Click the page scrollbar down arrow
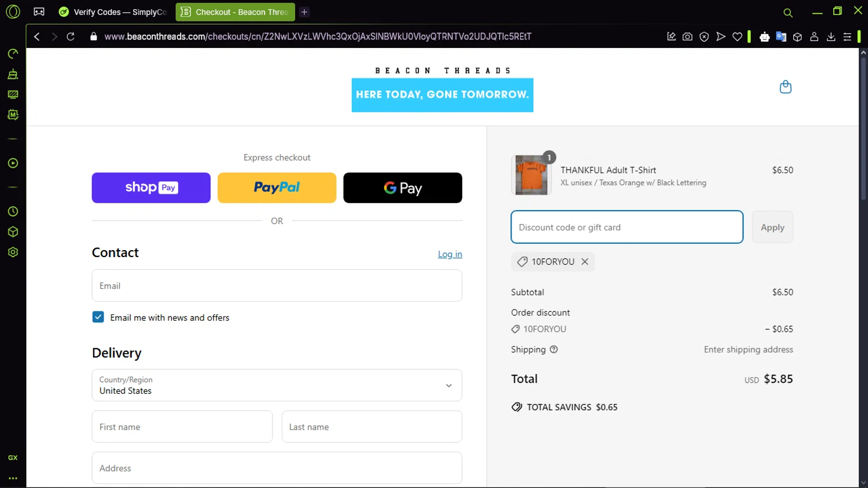Image resolution: width=868 pixels, height=488 pixels. coord(863,483)
